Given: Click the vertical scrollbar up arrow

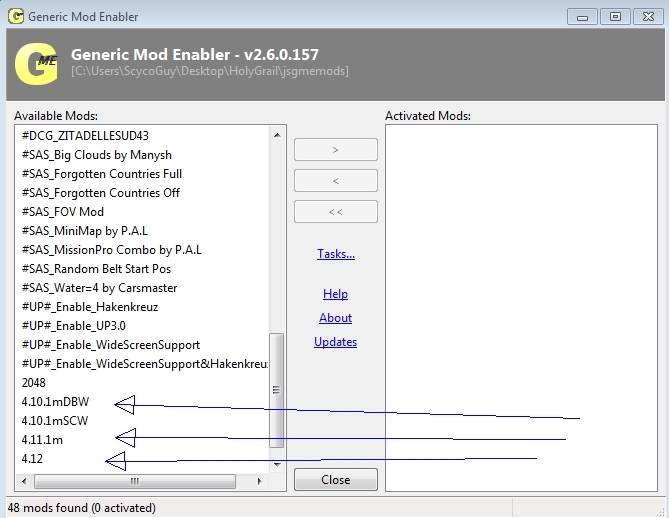Looking at the screenshot, I should tap(277, 135).
